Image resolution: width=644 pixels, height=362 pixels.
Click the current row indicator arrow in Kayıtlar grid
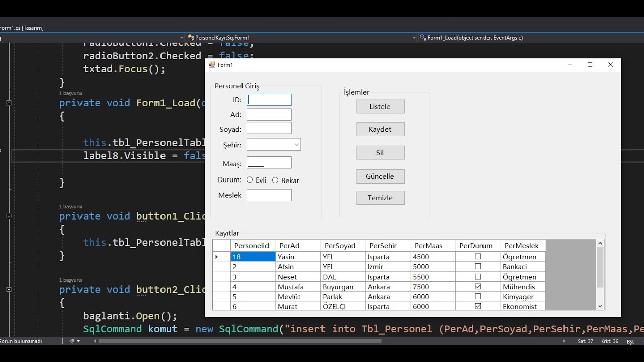click(x=217, y=257)
